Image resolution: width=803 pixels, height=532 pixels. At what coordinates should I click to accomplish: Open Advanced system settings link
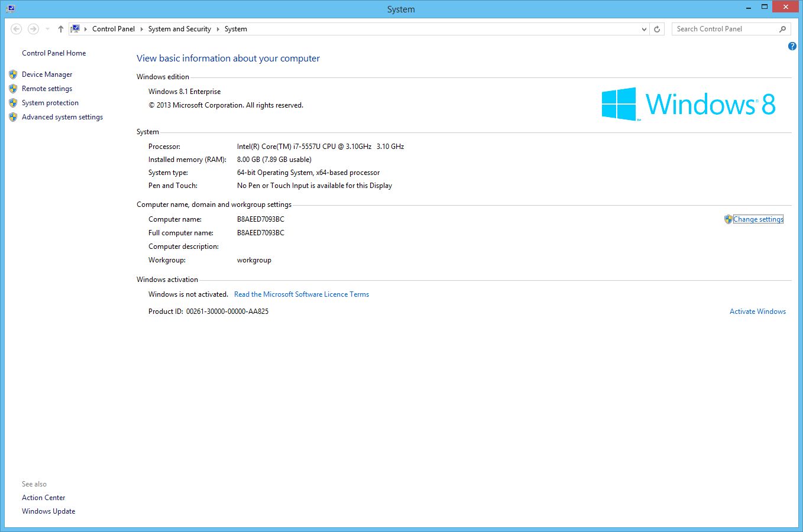[x=63, y=117]
